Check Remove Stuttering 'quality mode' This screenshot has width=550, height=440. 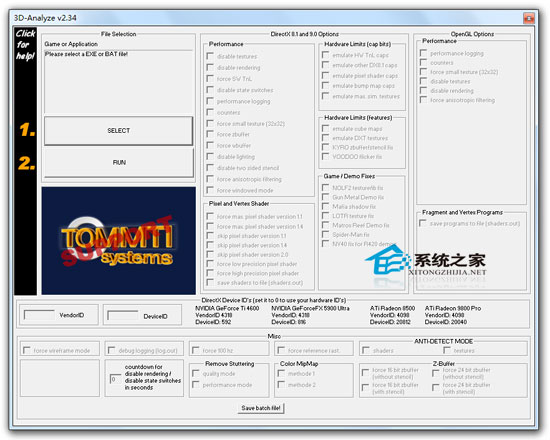(196, 373)
